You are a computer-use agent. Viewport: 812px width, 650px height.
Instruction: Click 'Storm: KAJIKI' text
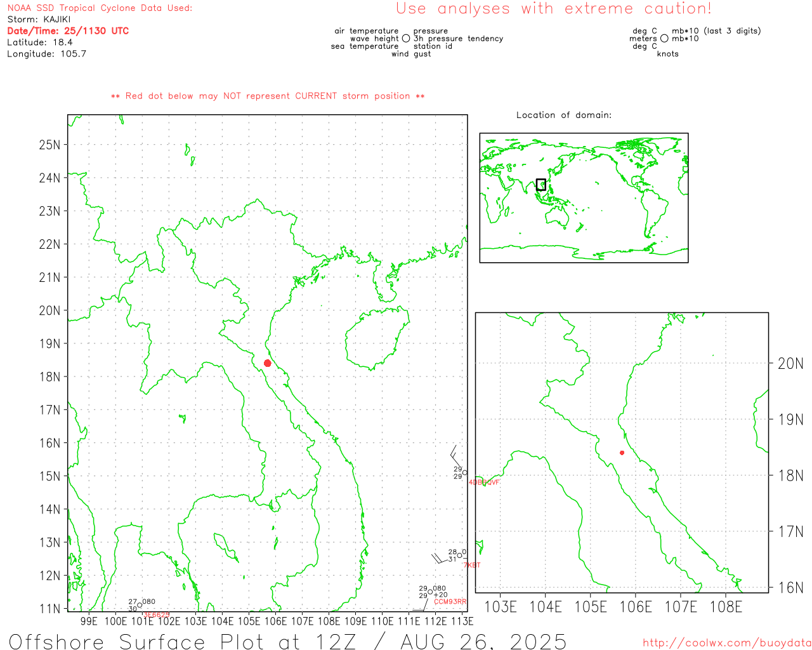(x=39, y=20)
